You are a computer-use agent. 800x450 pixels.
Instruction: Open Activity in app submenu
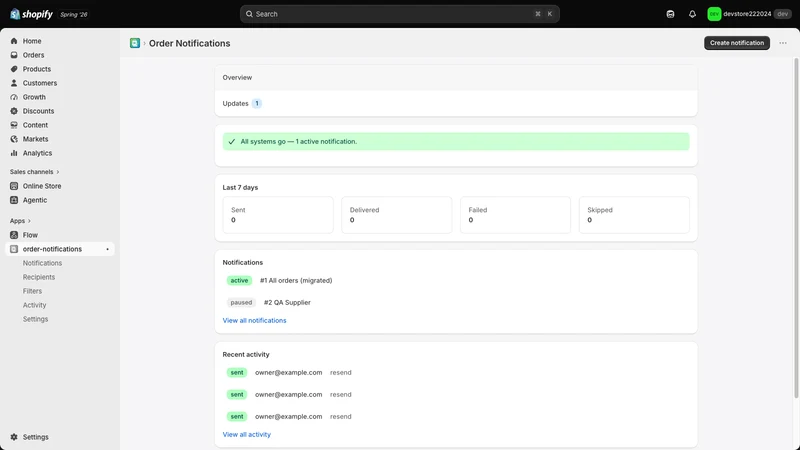click(x=34, y=305)
